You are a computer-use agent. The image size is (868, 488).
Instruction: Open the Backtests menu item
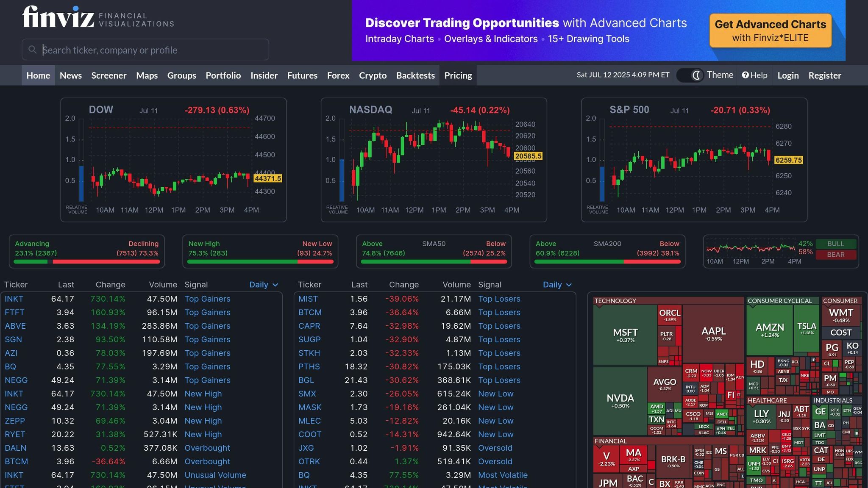[x=415, y=75]
